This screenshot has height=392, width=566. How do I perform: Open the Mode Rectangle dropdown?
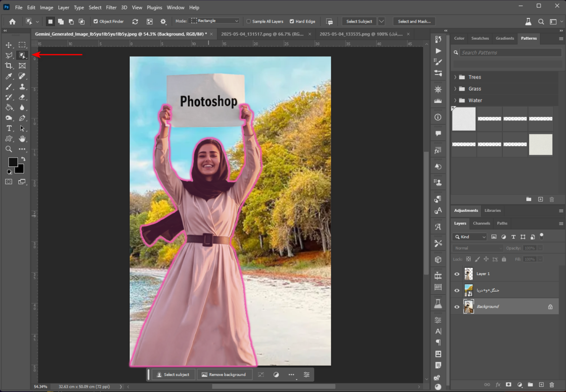tap(215, 21)
